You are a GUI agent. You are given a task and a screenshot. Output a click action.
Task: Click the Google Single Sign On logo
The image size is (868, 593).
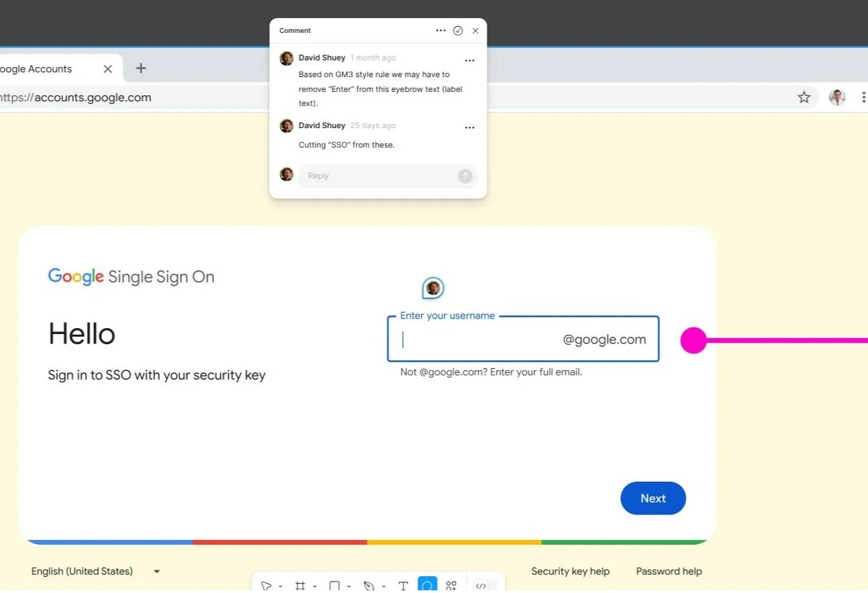tap(131, 276)
